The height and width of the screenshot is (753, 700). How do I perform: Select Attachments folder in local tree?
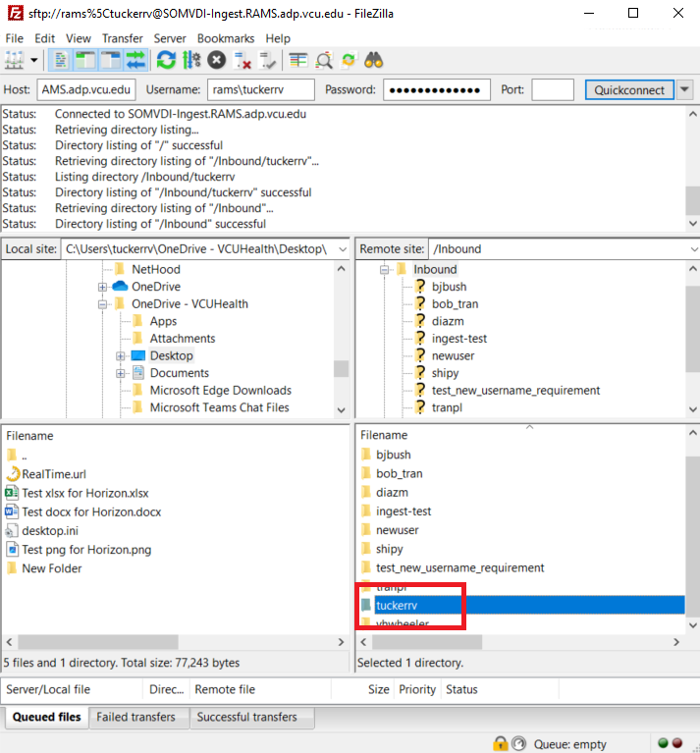[183, 339]
